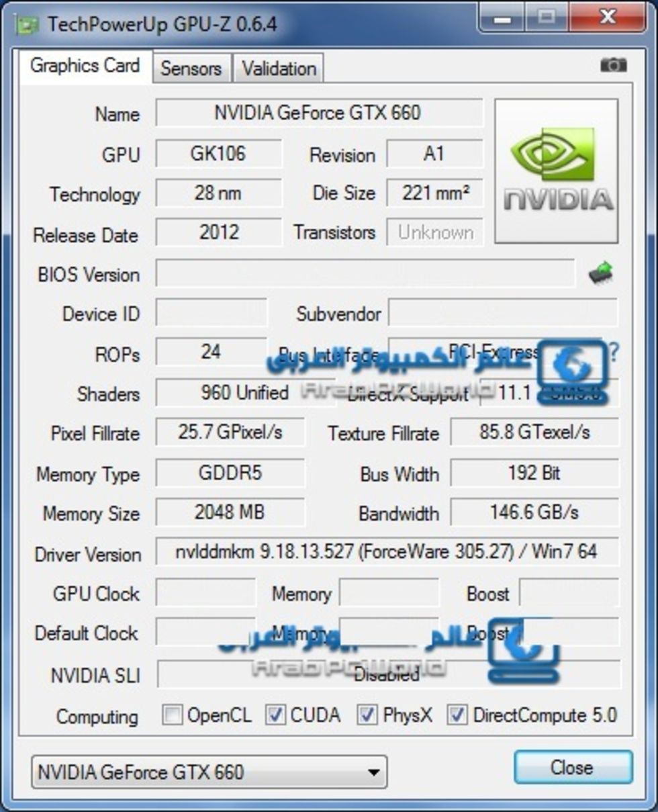Toggle the DirectCompute 5.0 checkbox
This screenshot has width=658, height=812.
457,715
